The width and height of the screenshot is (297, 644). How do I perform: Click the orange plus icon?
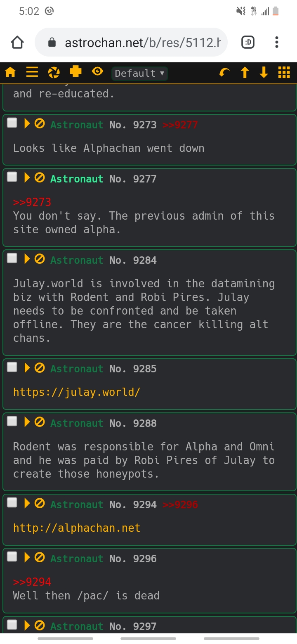[76, 72]
